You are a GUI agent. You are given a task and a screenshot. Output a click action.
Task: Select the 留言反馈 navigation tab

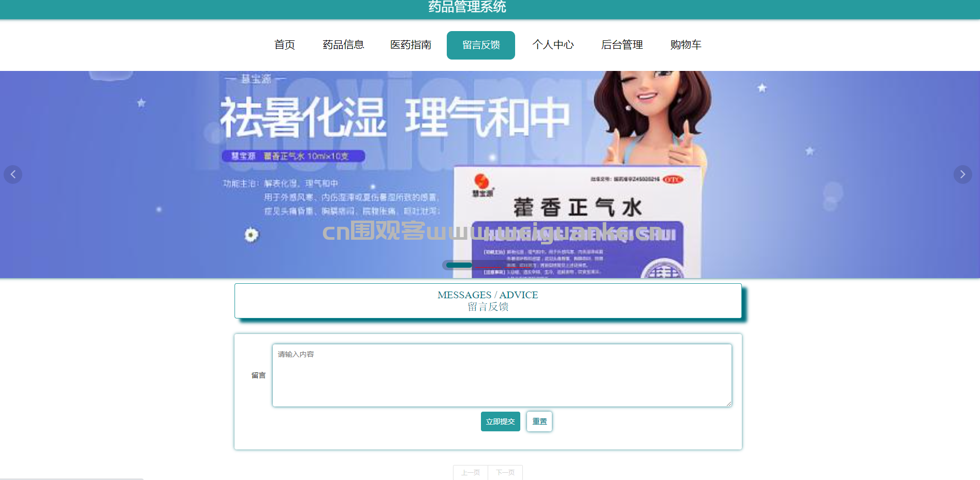pos(481,45)
